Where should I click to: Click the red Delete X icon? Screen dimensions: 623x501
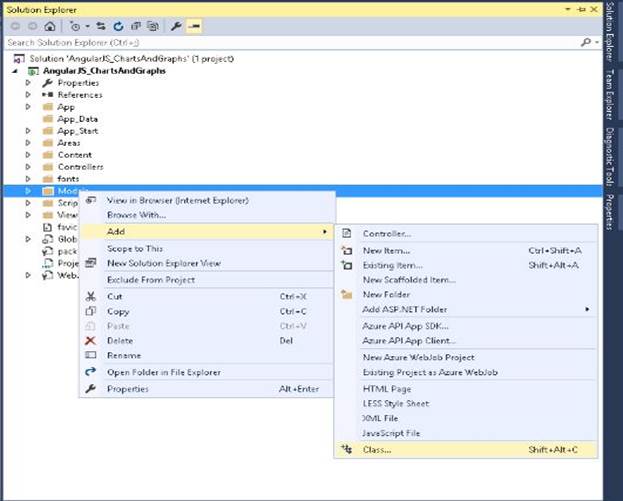point(91,340)
